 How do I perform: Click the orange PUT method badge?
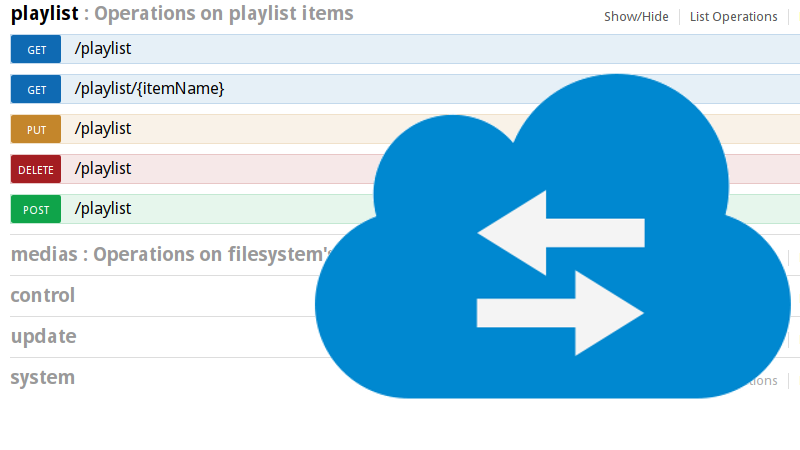[36, 129]
